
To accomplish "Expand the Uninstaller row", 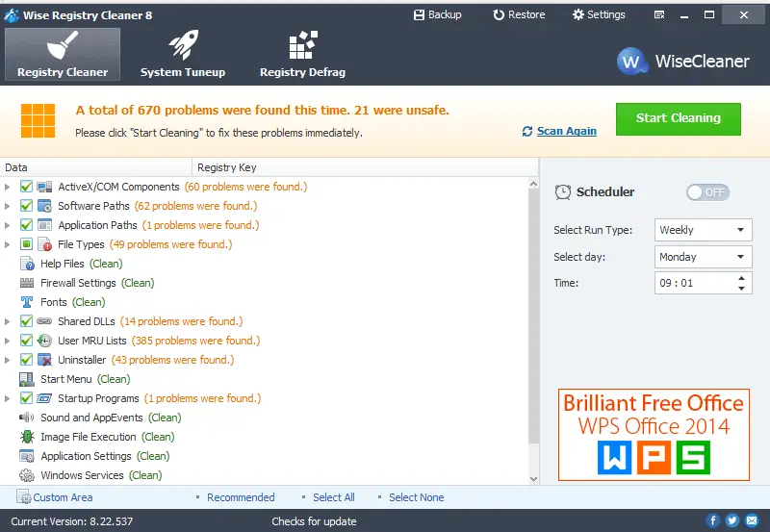I will click(7, 360).
